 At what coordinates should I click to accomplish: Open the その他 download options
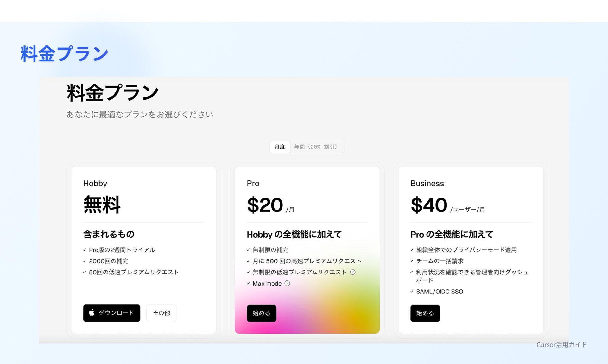(161, 313)
